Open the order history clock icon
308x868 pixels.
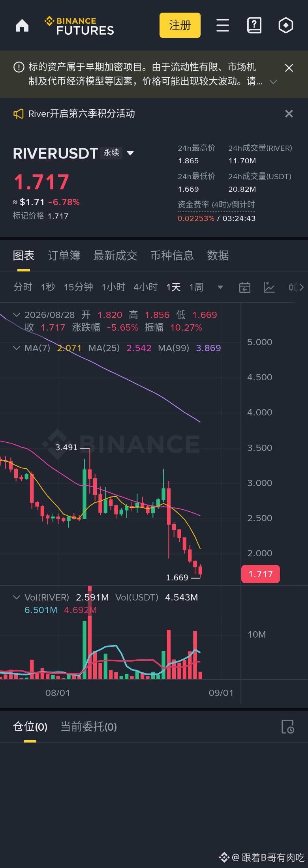click(x=287, y=727)
